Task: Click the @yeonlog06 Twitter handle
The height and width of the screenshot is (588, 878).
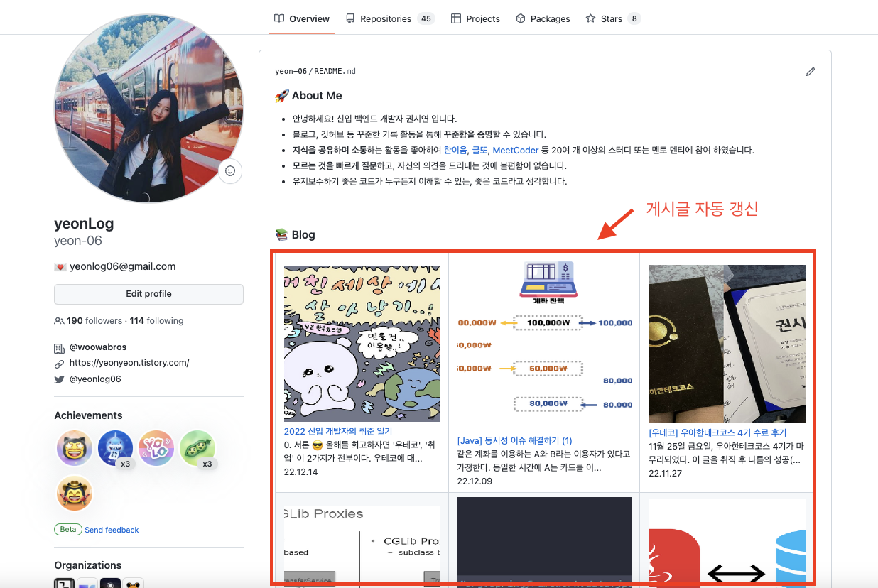Action: (95, 379)
